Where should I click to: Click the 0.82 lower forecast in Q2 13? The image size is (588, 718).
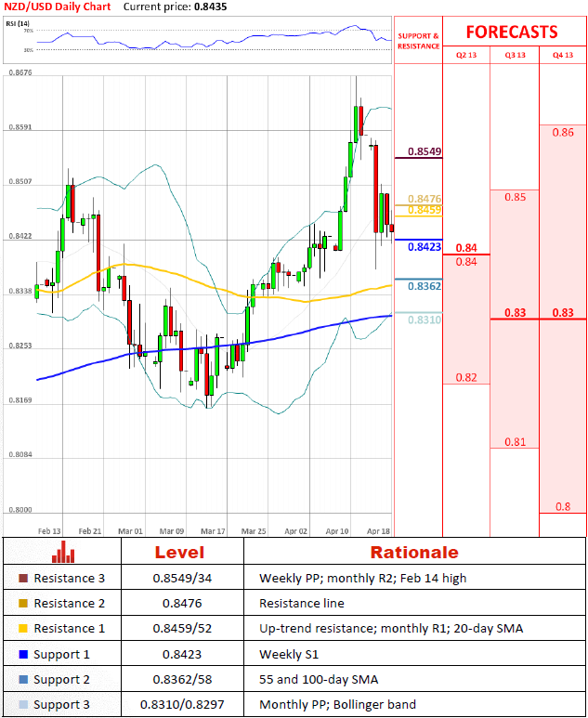(x=466, y=377)
